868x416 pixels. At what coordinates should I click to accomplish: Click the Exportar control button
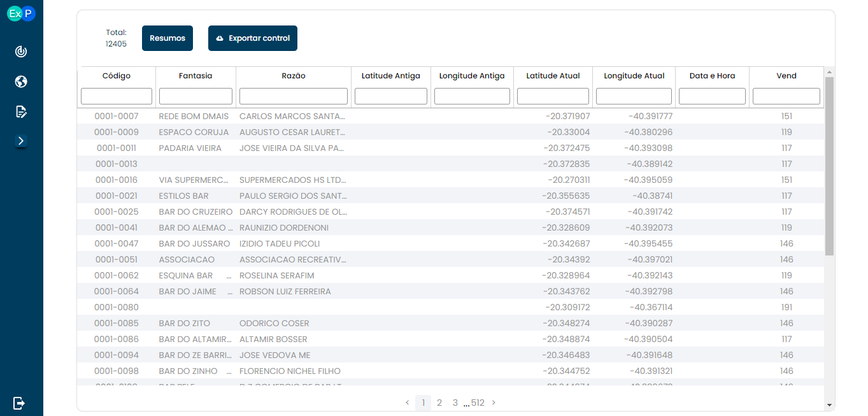pyautogui.click(x=253, y=38)
